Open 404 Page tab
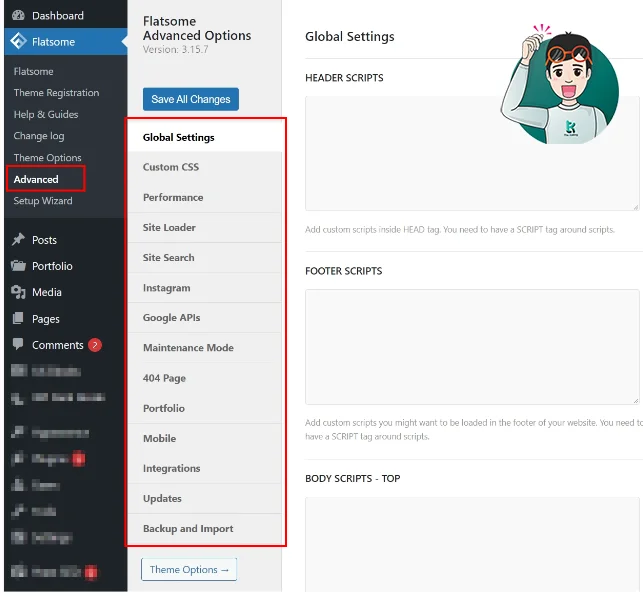643x597 pixels. pyautogui.click(x=205, y=378)
